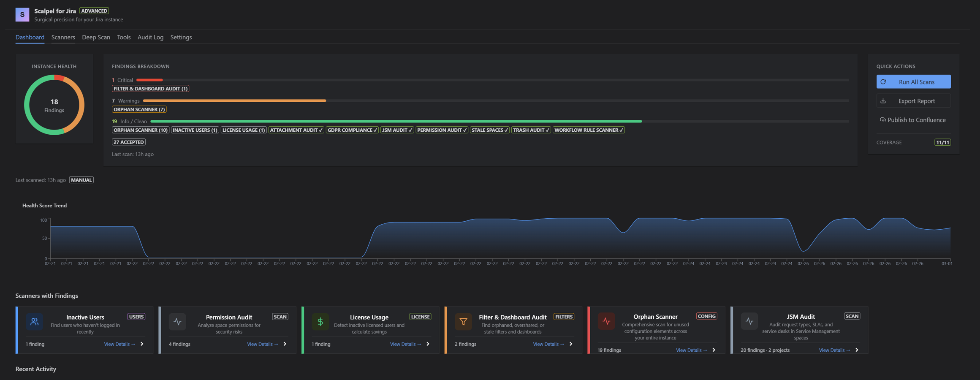This screenshot has height=380, width=980.
Task: Click the Advanced edition badge
Action: click(94, 11)
